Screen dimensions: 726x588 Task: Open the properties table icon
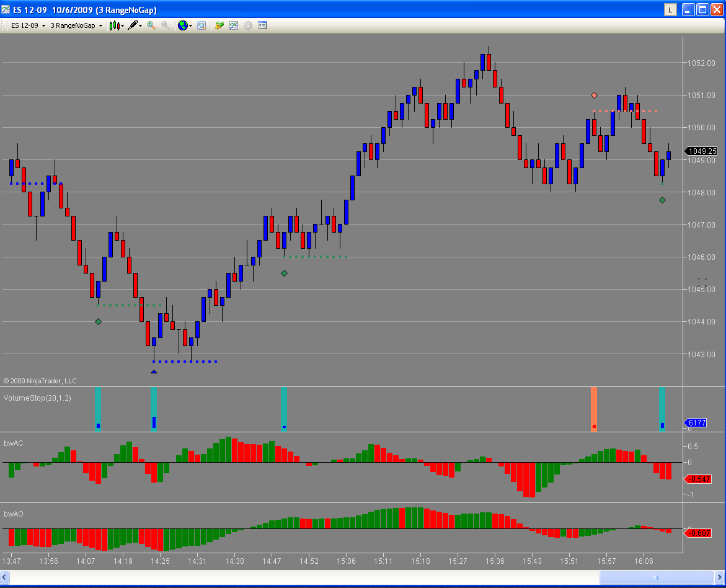tap(262, 25)
